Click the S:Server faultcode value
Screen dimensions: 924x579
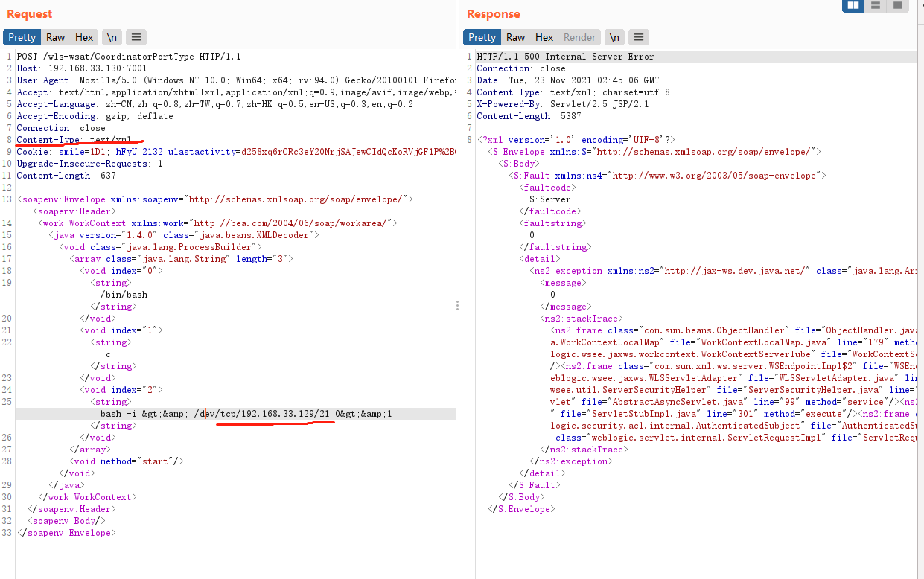coord(549,199)
